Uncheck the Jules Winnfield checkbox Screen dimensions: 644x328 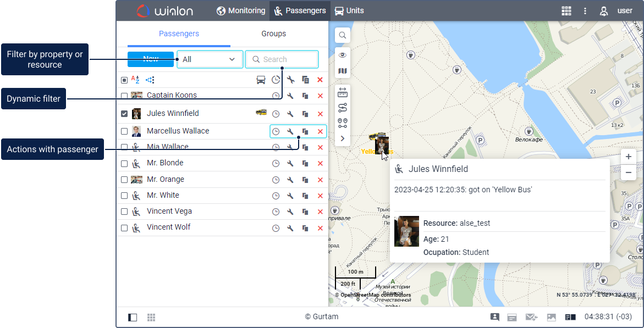[x=124, y=114]
